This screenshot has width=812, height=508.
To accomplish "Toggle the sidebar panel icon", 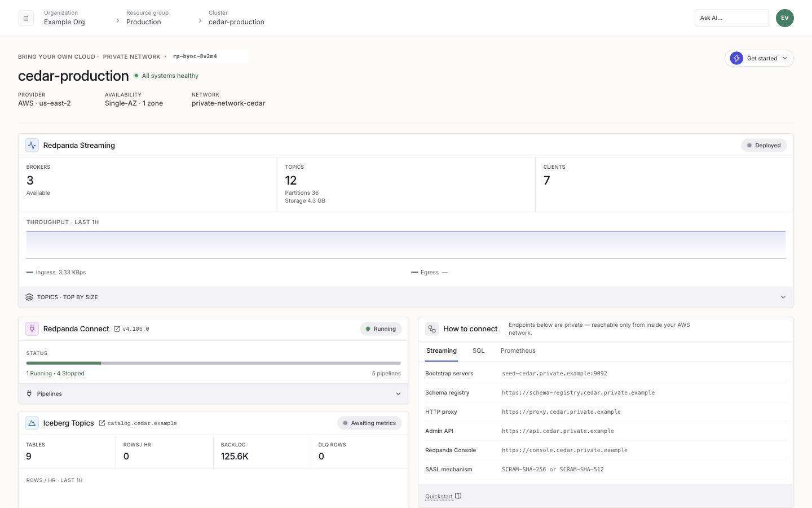I will [x=26, y=18].
